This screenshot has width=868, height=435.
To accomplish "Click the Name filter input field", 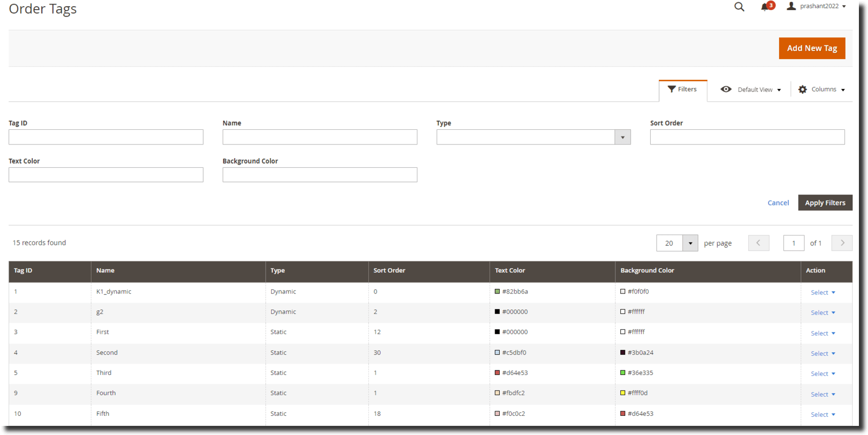I will coord(319,137).
